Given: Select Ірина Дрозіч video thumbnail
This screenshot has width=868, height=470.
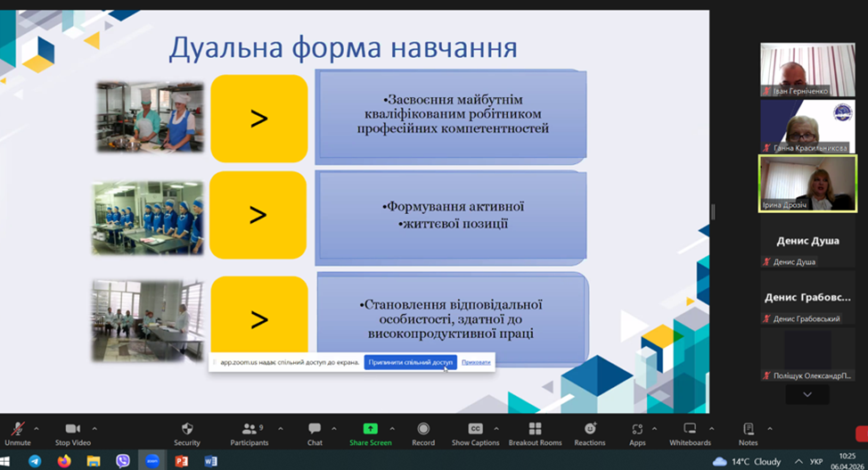Looking at the screenshot, I should coord(807,183).
